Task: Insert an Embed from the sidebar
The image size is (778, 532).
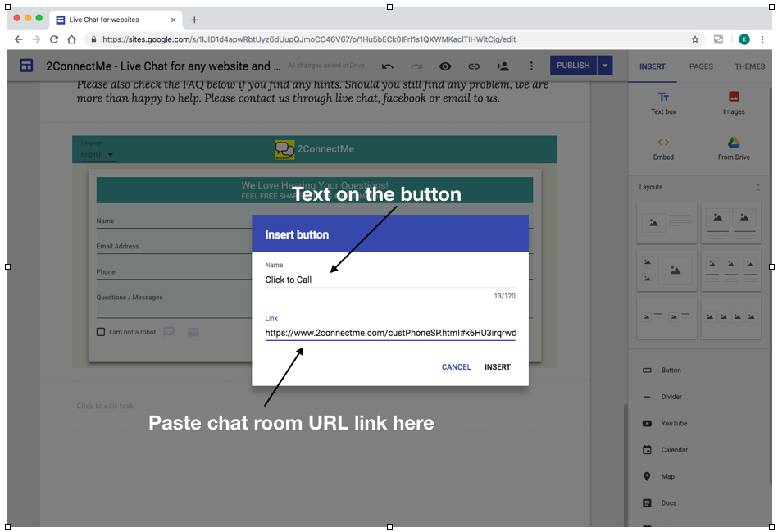Action: 663,148
